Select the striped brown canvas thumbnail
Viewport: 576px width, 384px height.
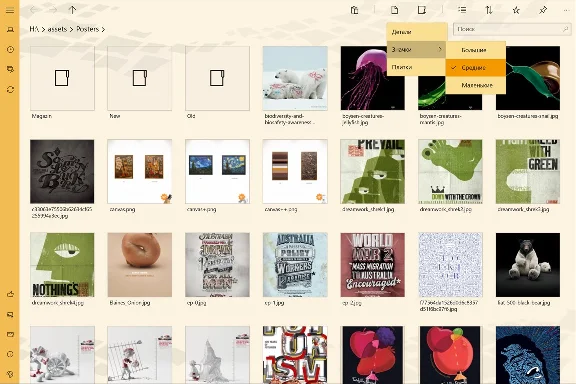pyautogui.click(x=295, y=172)
